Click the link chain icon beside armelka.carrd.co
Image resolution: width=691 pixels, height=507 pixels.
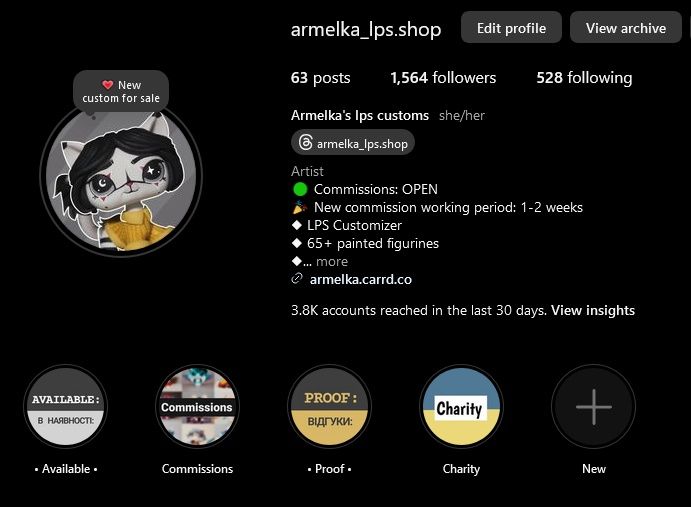coord(297,279)
